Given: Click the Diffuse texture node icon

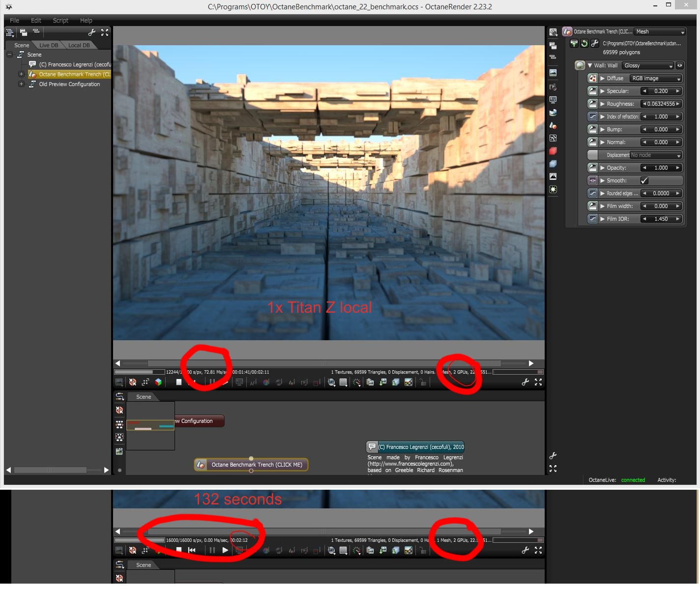Looking at the screenshot, I should coord(593,78).
